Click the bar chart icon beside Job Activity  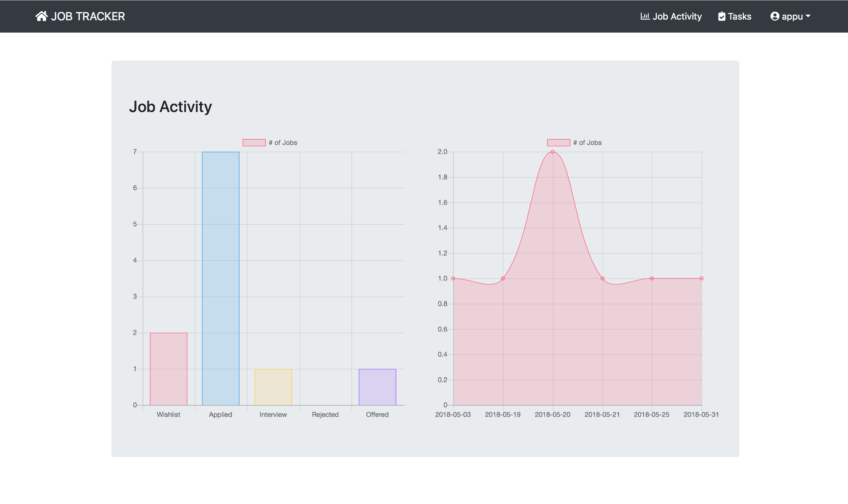click(645, 16)
